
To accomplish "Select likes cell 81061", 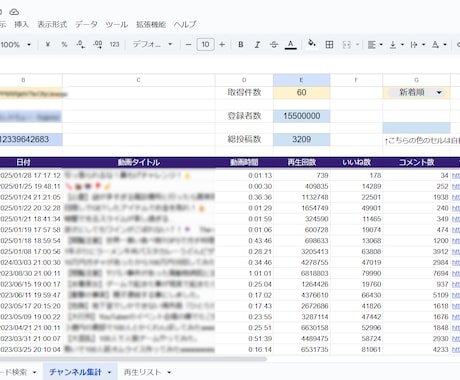I will point(356,350).
